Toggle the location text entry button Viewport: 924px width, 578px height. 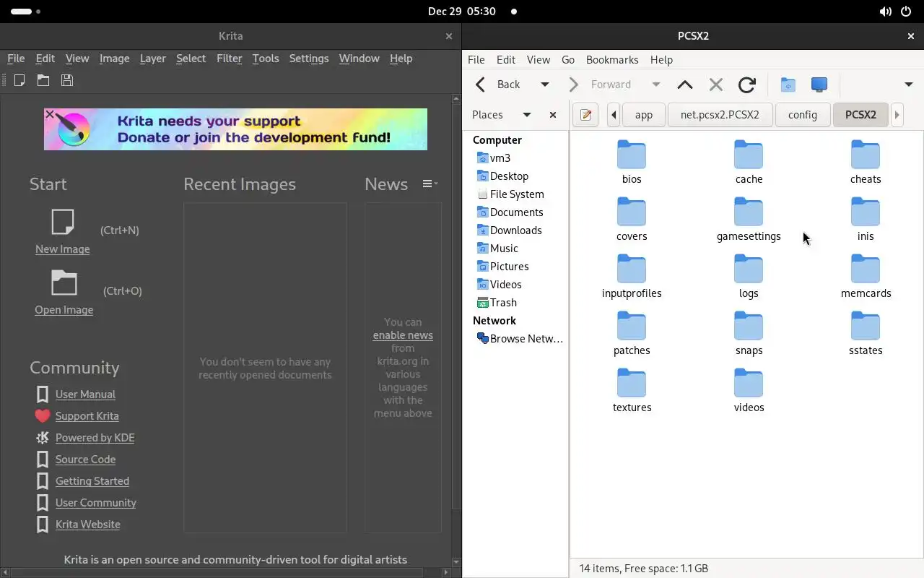(x=586, y=115)
